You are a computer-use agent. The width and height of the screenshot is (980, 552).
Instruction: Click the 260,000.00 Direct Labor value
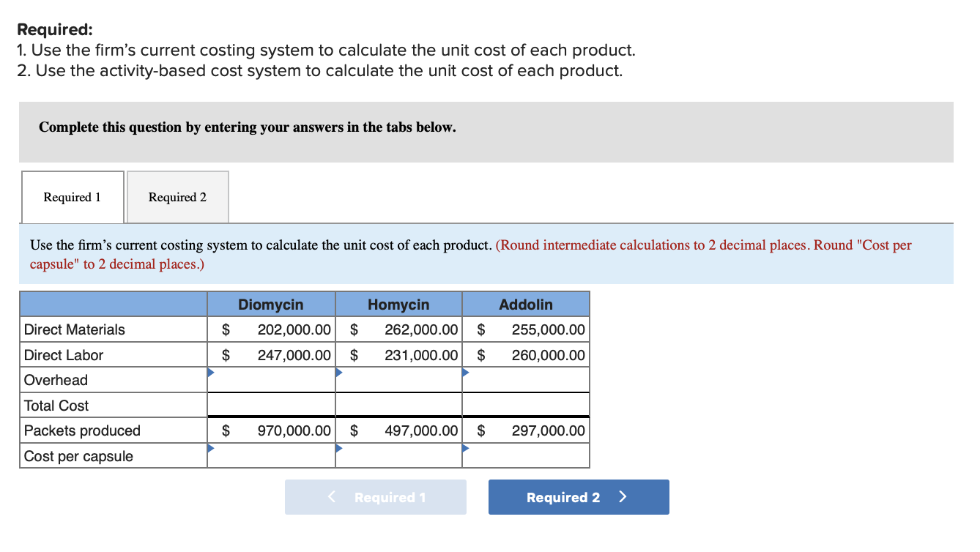click(549, 355)
